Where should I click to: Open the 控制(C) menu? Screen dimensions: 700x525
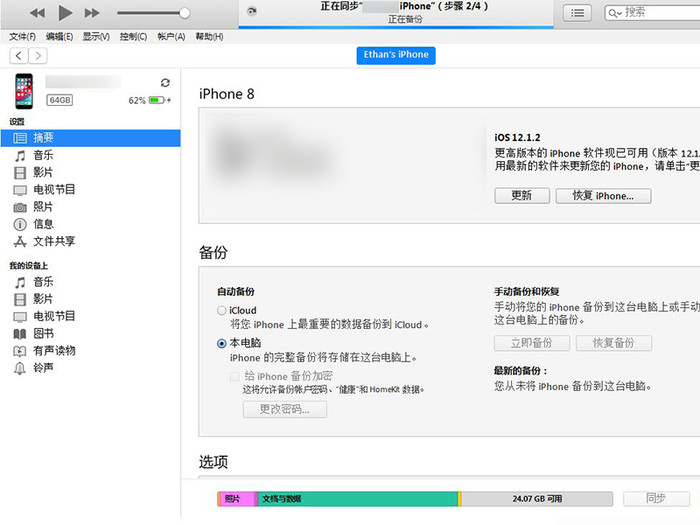coord(133,37)
